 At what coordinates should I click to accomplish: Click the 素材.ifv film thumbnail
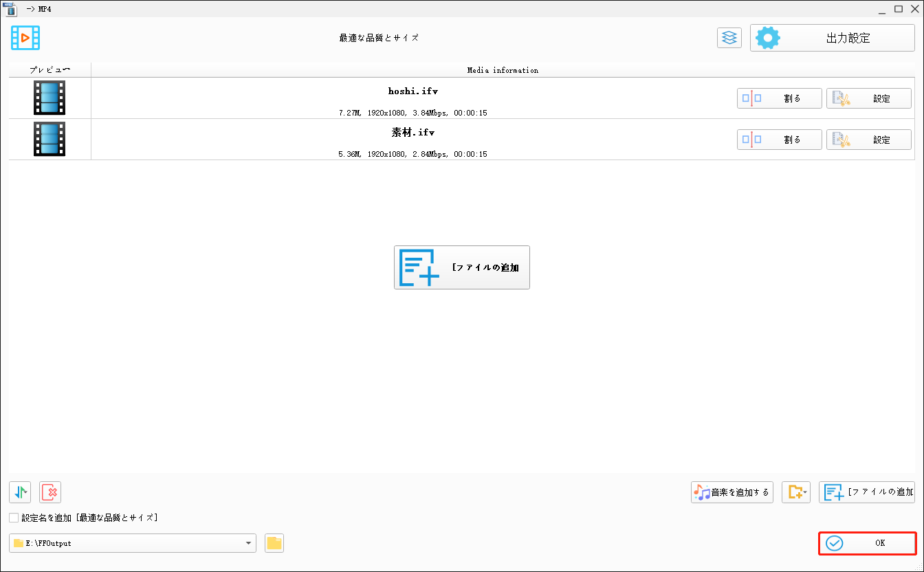pyautogui.click(x=49, y=139)
